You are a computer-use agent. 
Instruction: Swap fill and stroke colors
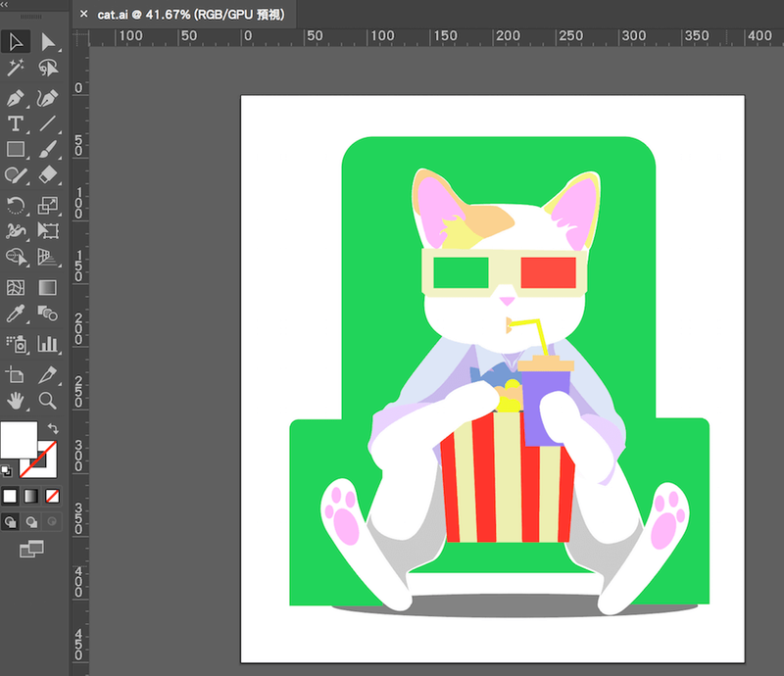click(53, 429)
